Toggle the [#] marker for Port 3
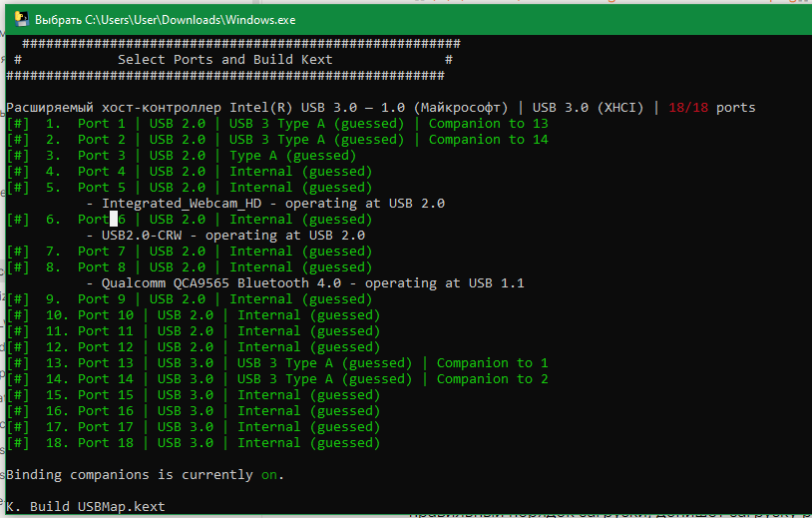This screenshot has width=812, height=518. 18,156
